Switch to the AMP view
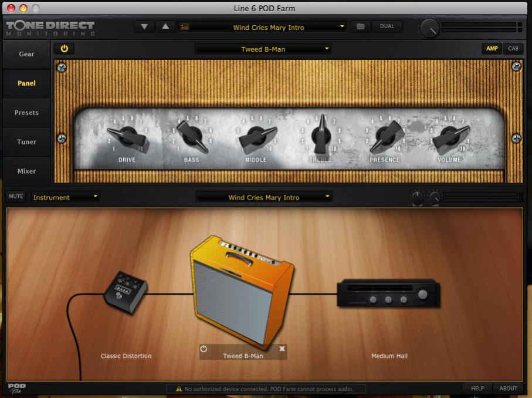 [492, 49]
